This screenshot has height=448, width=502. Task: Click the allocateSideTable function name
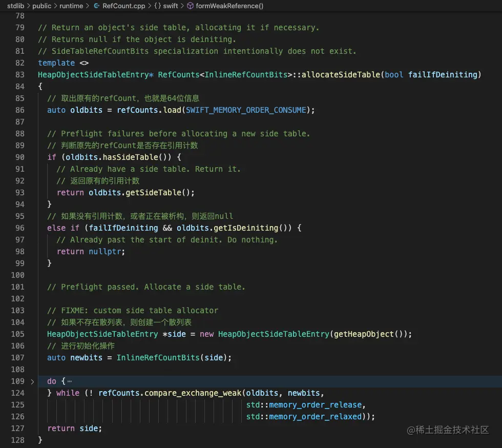click(341, 75)
